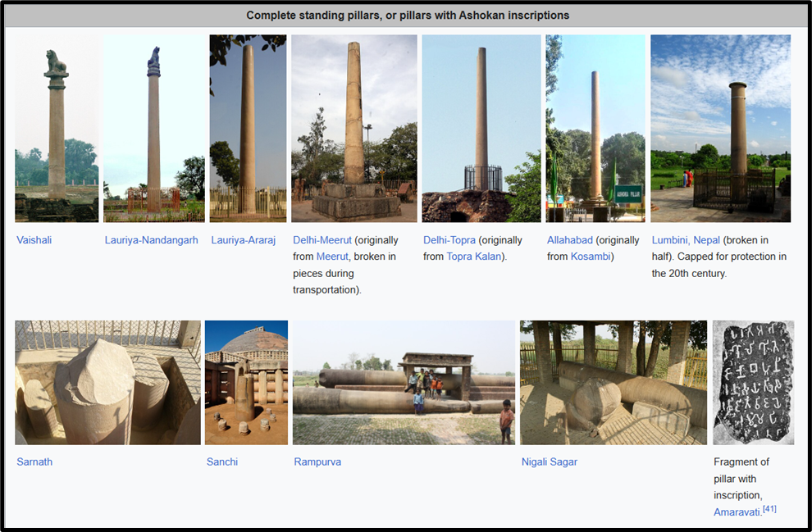The image size is (812, 532).
Task: Open the Lauriya-Araraj pillar thumbnail
Action: (x=248, y=128)
